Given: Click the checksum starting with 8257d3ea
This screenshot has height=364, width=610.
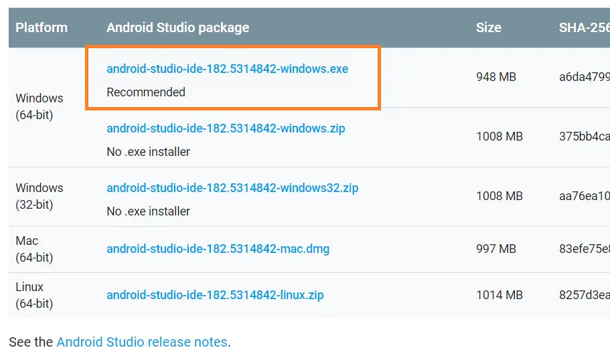Looking at the screenshot, I should (584, 295).
